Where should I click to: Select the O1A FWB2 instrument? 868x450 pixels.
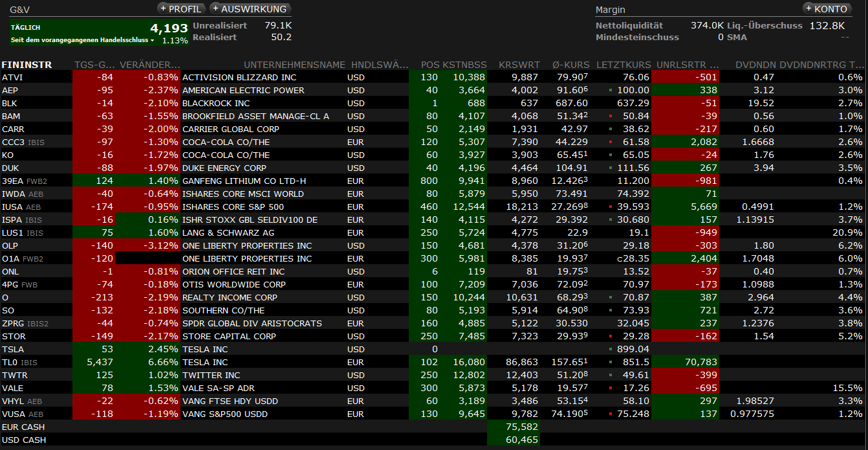[22, 258]
